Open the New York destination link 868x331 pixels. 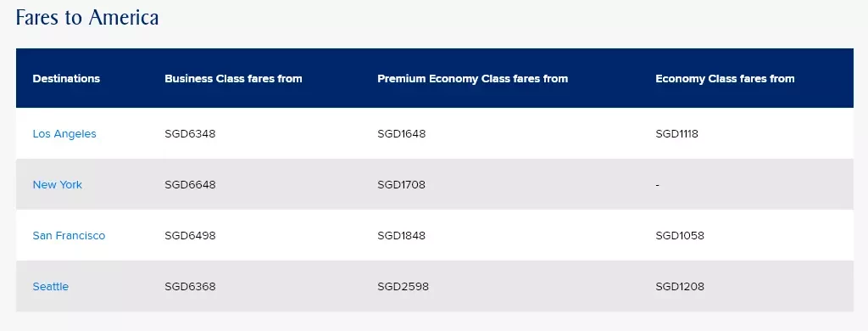coord(57,185)
